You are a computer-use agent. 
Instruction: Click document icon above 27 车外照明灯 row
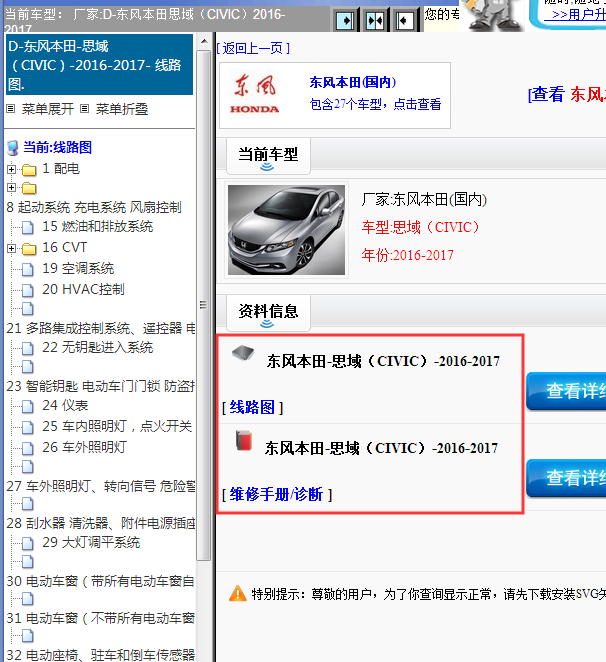click(x=28, y=467)
